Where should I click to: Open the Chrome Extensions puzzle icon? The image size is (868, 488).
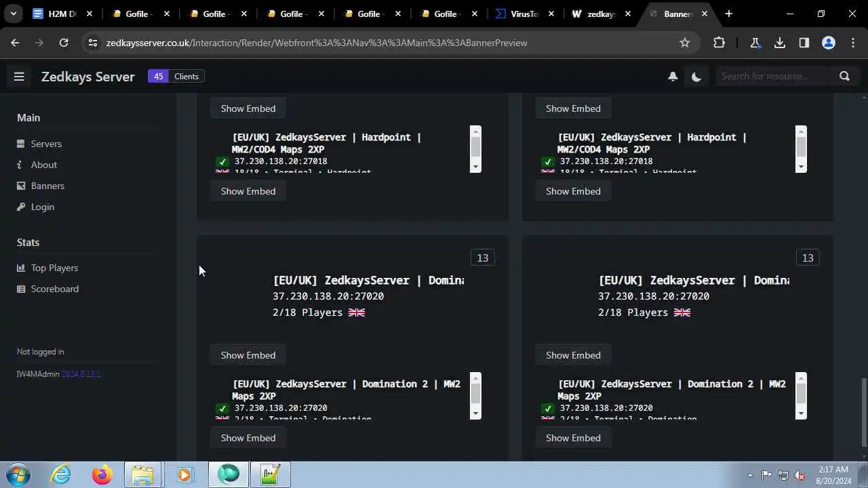pos(719,43)
